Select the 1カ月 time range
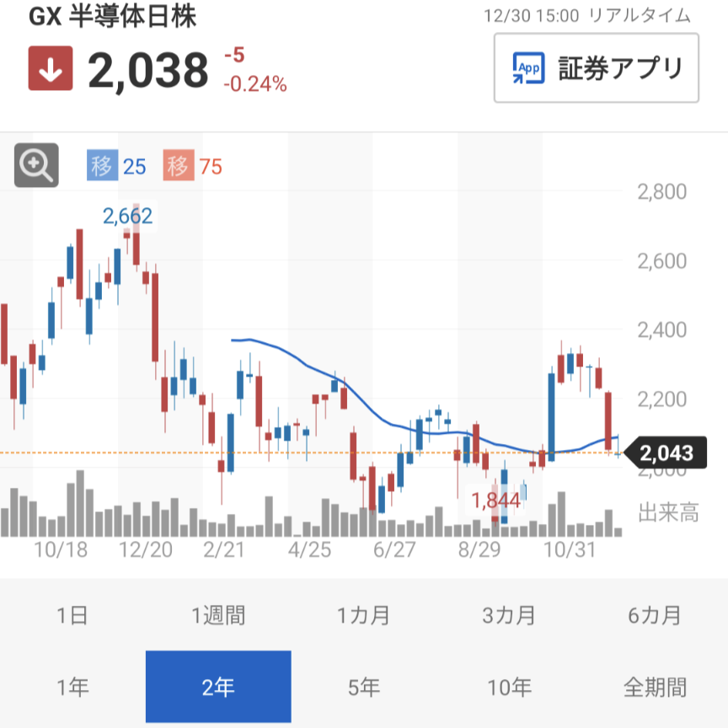Image resolution: width=728 pixels, height=728 pixels. [364, 615]
